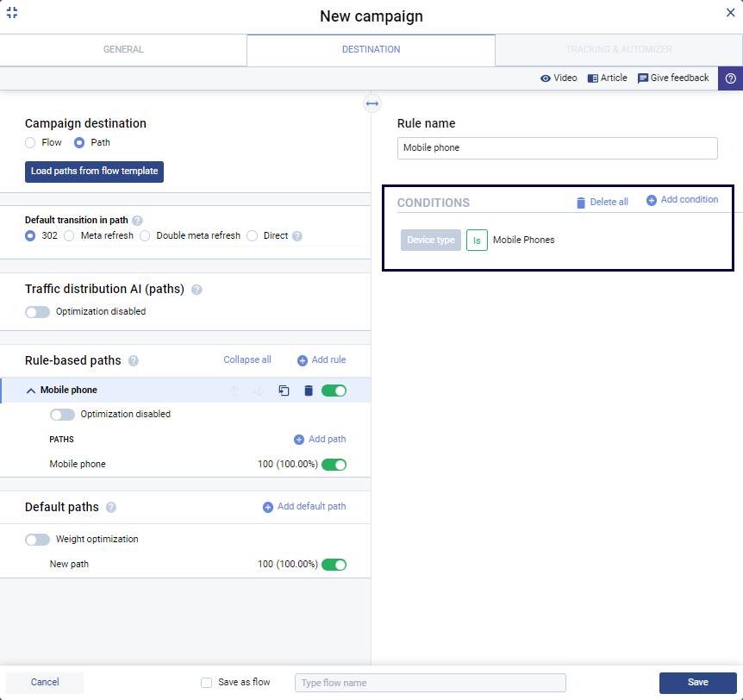
Task: Click help icon next to Rule-based paths
Action: (134, 361)
